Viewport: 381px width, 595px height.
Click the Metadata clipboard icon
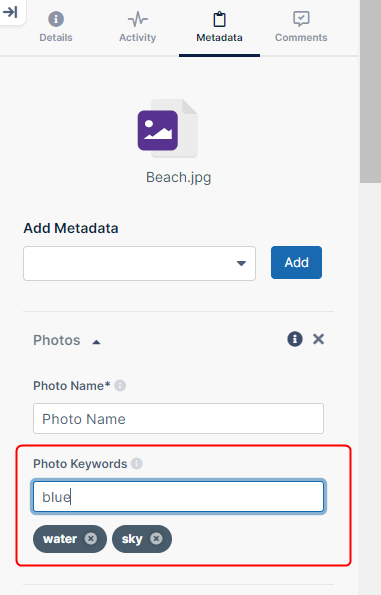click(219, 19)
